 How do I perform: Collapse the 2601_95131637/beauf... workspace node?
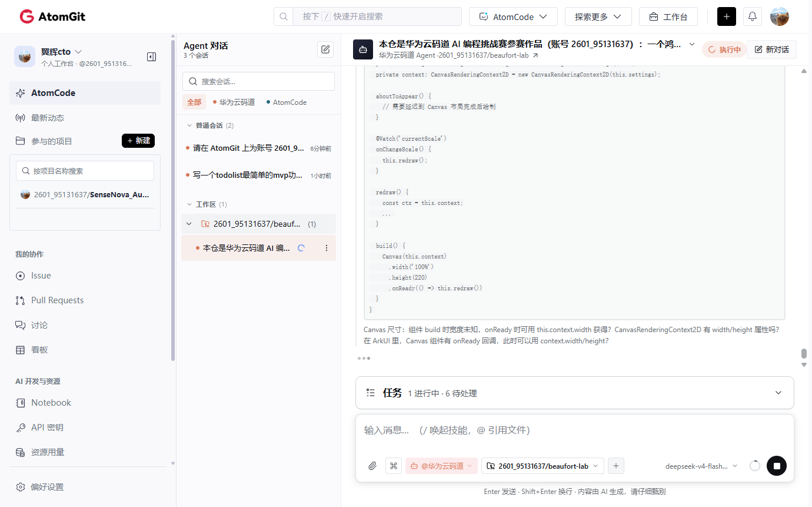[x=189, y=224]
